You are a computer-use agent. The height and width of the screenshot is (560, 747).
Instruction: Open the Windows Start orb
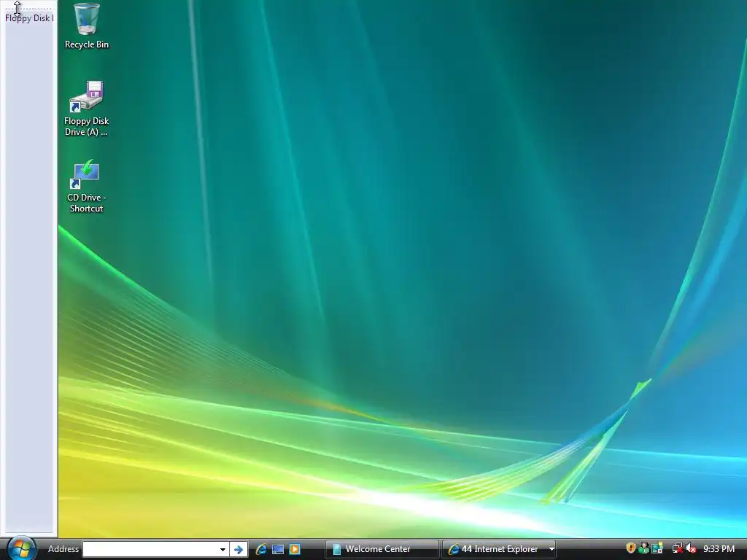tap(21, 548)
